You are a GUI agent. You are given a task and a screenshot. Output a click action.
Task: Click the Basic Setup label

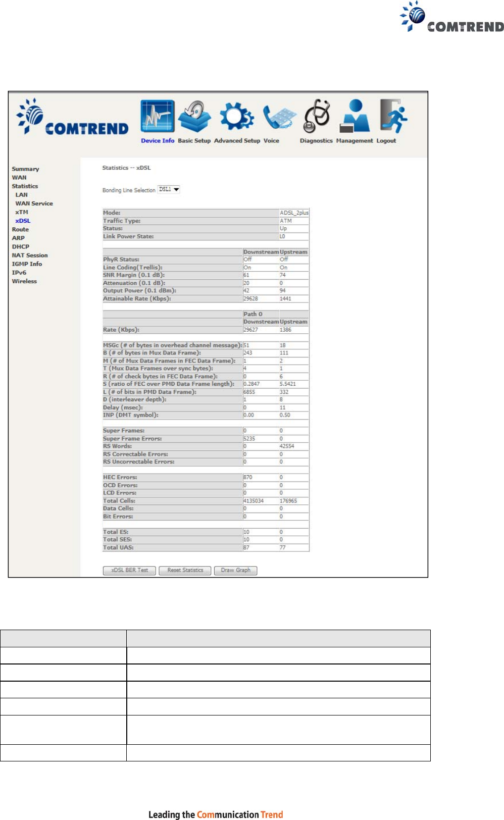point(194,141)
